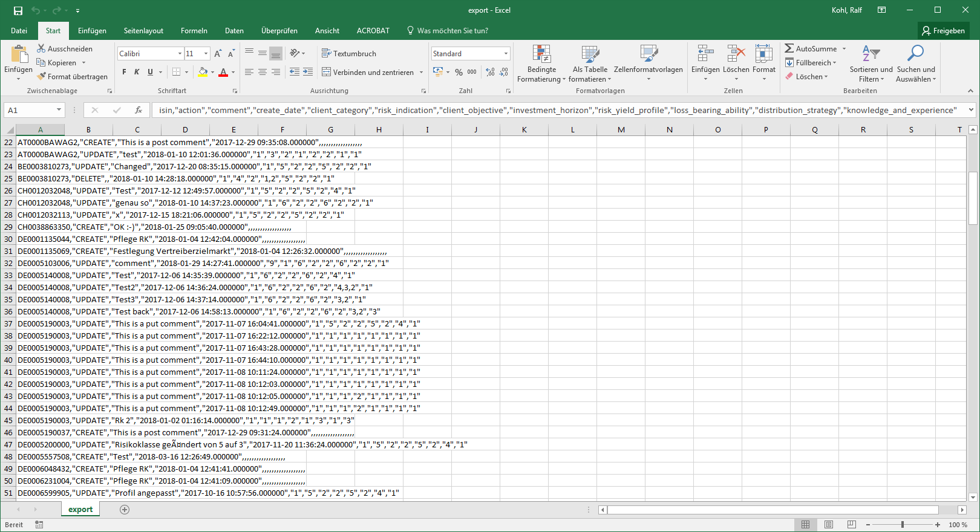Toggle bold formatting (F button)
The height and width of the screenshot is (532, 980).
pyautogui.click(x=125, y=72)
